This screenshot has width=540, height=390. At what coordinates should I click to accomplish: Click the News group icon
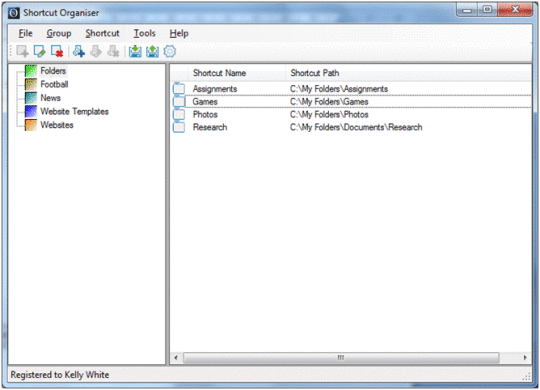pos(31,98)
